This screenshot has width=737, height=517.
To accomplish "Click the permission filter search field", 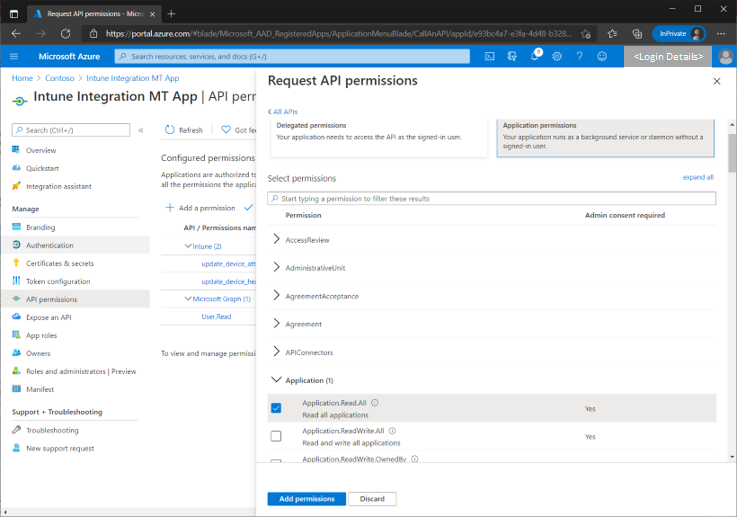I will (x=491, y=199).
